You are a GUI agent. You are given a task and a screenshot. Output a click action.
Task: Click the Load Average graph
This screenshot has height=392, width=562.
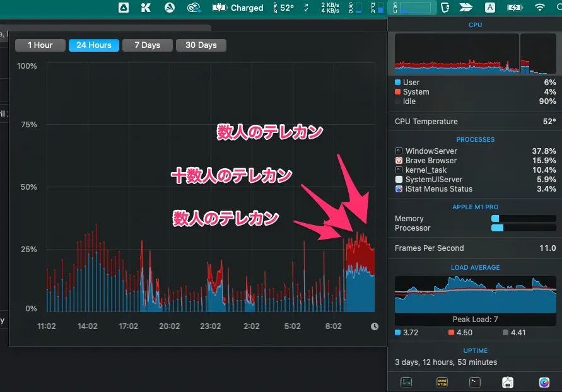pos(475,294)
